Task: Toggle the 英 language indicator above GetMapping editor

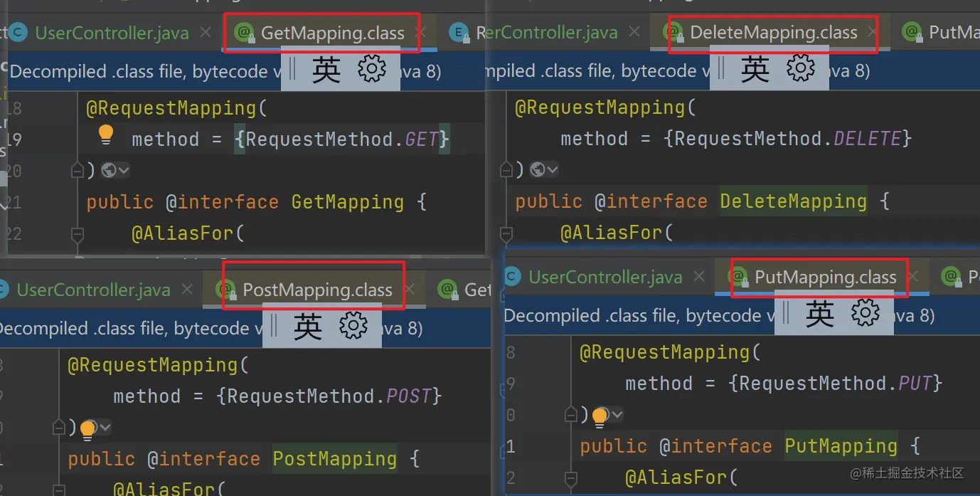Action: pos(326,70)
